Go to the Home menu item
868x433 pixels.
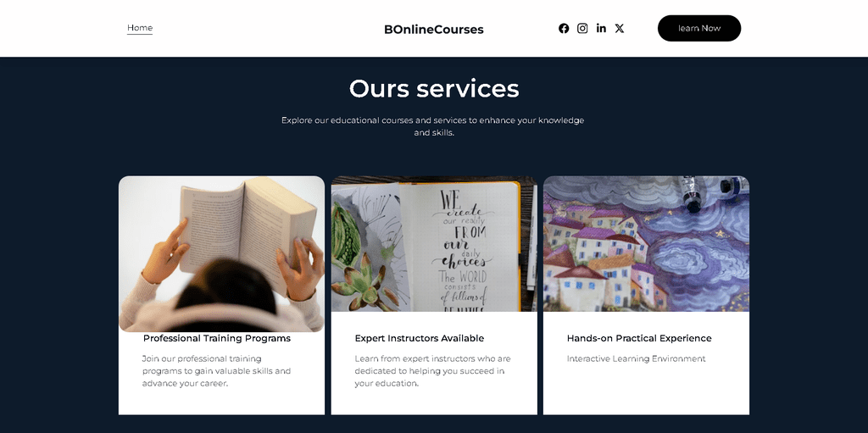[x=140, y=28]
